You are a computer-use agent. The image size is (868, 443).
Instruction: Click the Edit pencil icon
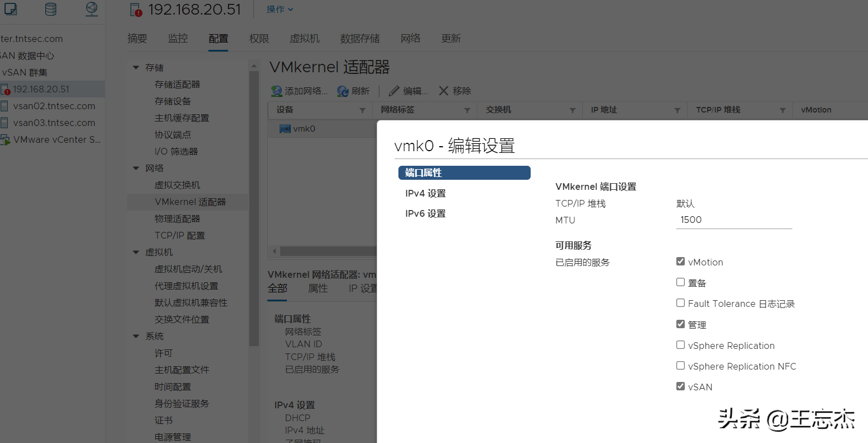(394, 91)
